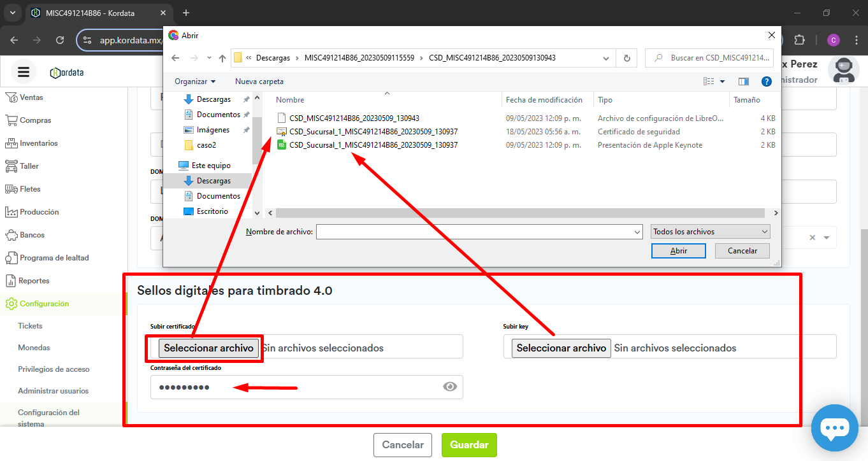Open the view options dropdown arrow in dialog
This screenshot has height=461, width=868.
click(722, 82)
